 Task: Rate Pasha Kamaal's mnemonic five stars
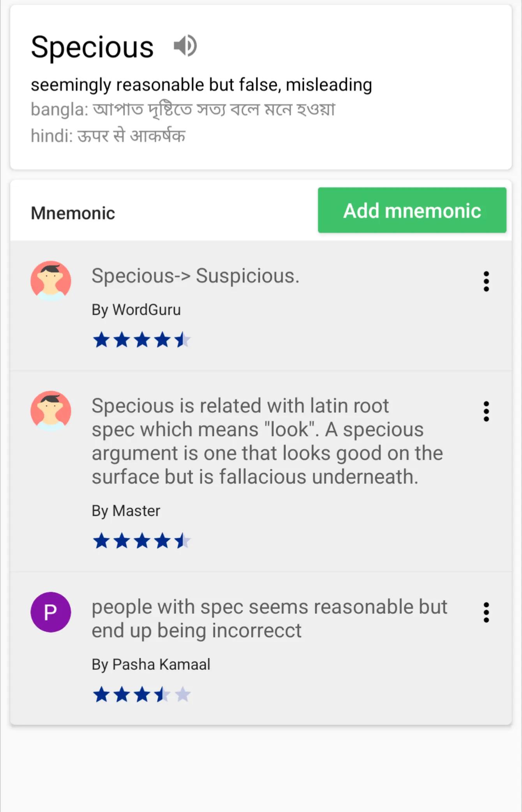(x=183, y=694)
